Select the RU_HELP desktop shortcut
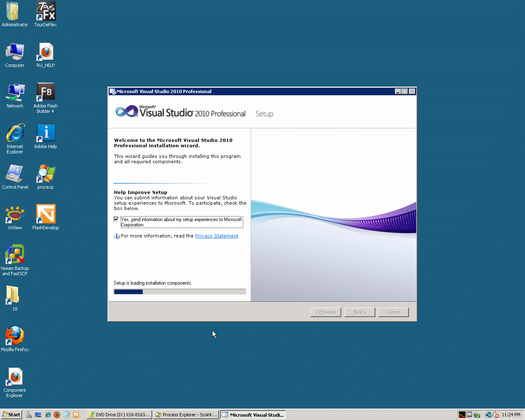525x420 pixels. tap(46, 55)
